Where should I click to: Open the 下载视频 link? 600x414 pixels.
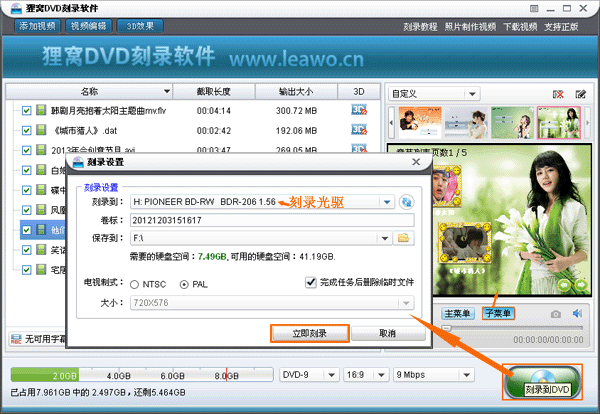click(x=520, y=27)
